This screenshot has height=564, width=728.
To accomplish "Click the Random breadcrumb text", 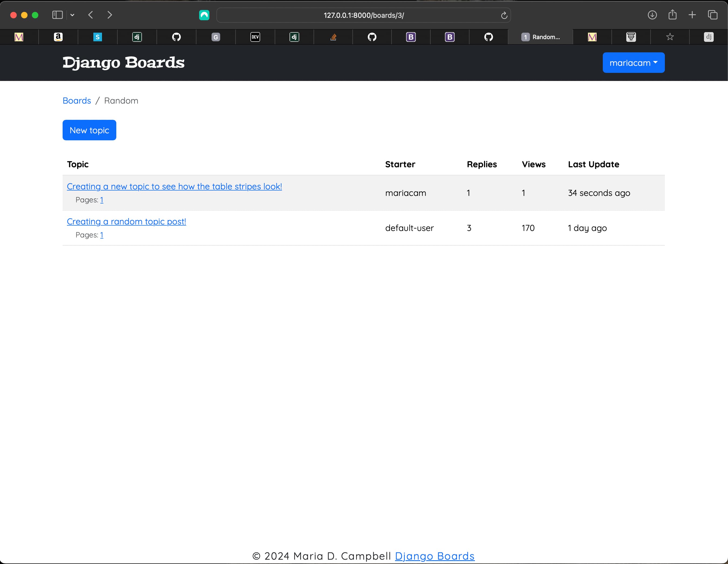I will [121, 101].
